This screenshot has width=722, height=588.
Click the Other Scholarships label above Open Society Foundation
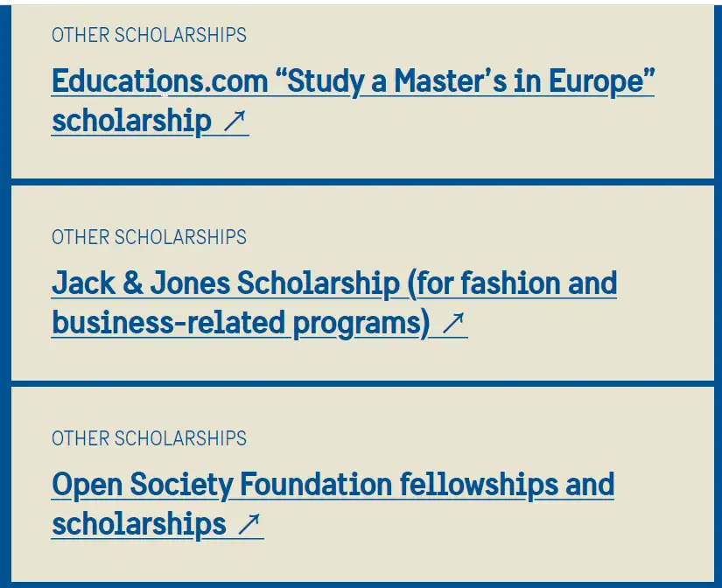[149, 438]
